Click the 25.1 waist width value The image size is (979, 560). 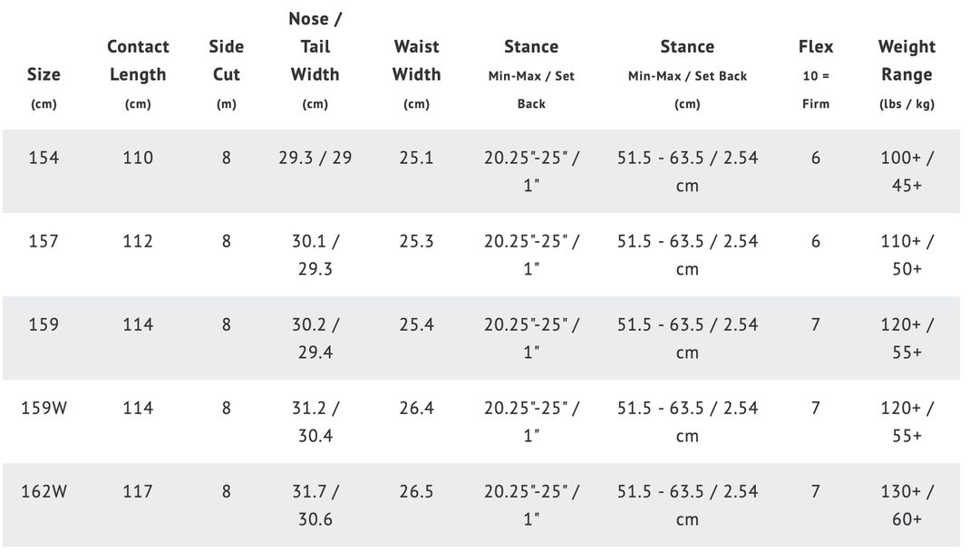[416, 158]
